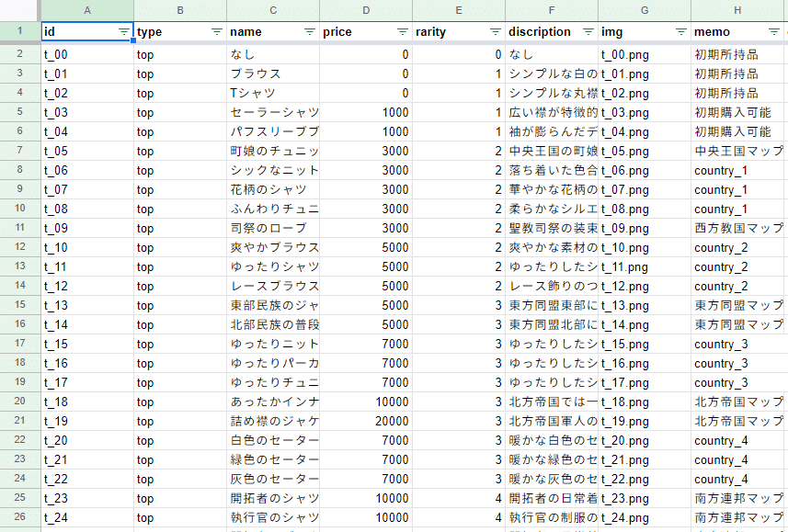
Task: Open filter dropdown for discription column
Action: (588, 31)
